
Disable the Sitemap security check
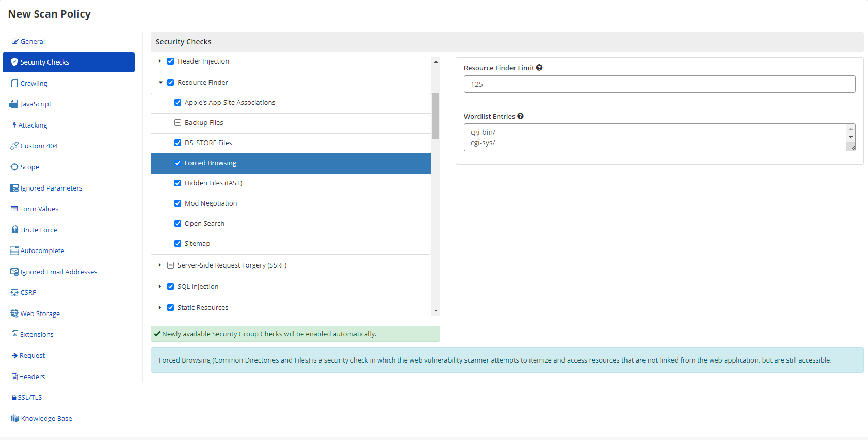178,244
